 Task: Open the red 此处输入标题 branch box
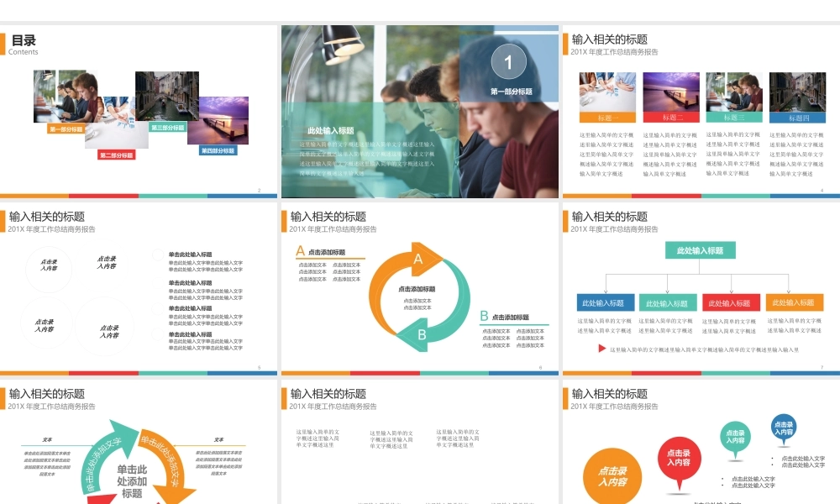732,302
